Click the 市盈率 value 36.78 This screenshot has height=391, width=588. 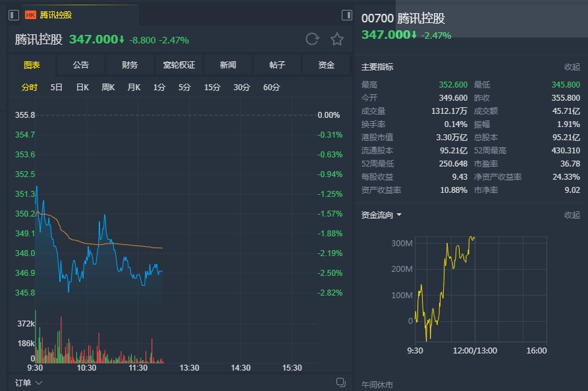click(570, 164)
